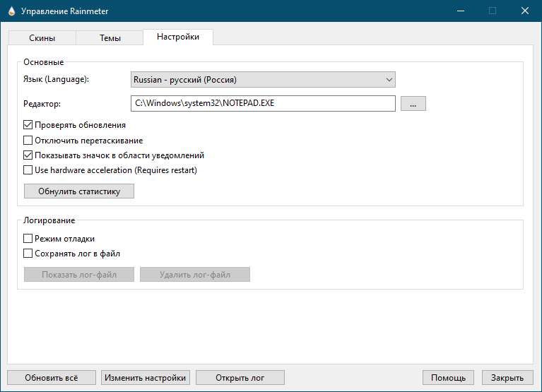
Task: Select the Настройки tab
Action: [178, 37]
